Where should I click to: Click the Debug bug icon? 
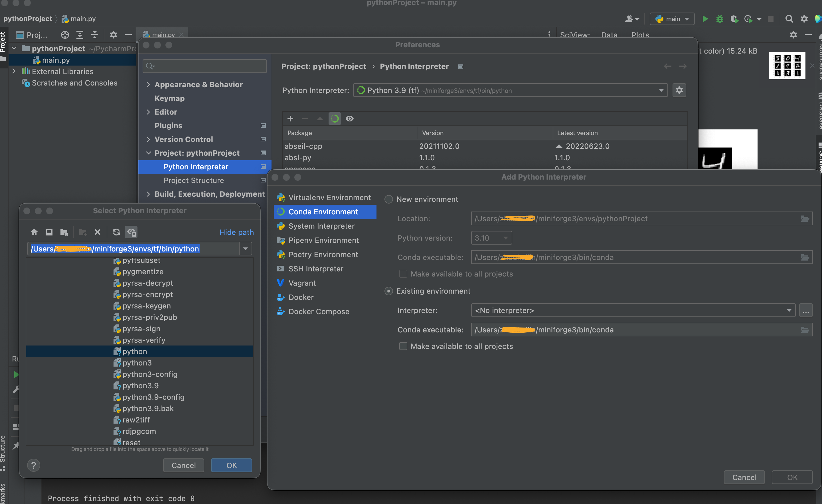[720, 19]
